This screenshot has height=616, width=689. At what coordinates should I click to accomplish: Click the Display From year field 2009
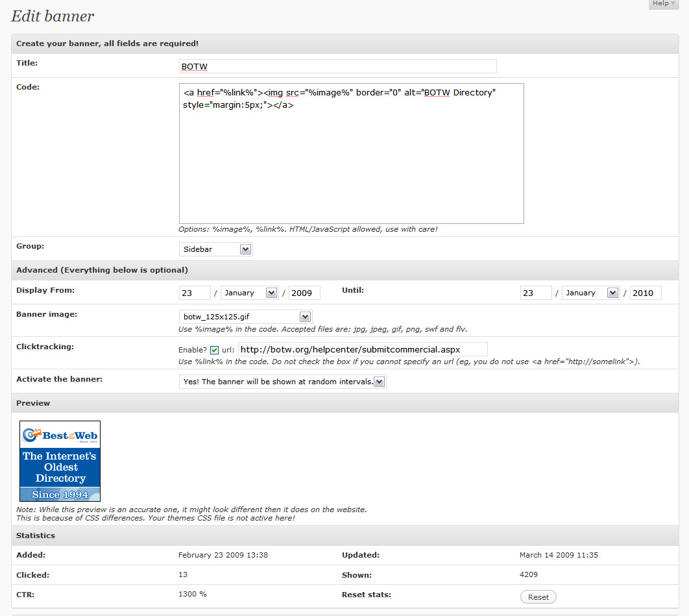(304, 293)
